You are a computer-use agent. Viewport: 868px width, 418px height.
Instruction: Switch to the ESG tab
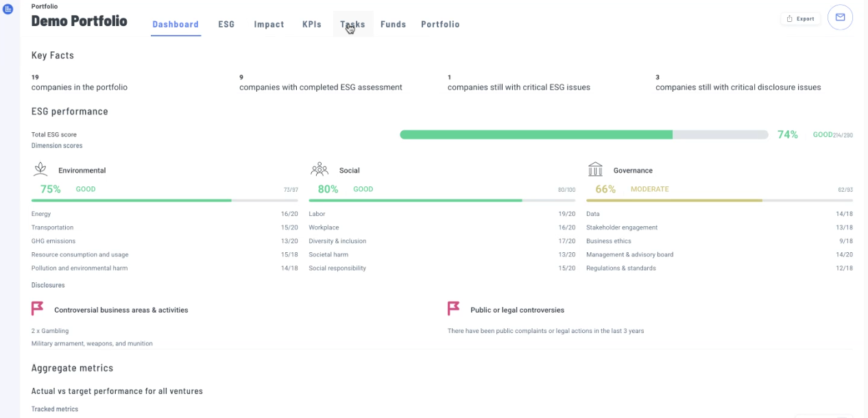[x=226, y=25]
